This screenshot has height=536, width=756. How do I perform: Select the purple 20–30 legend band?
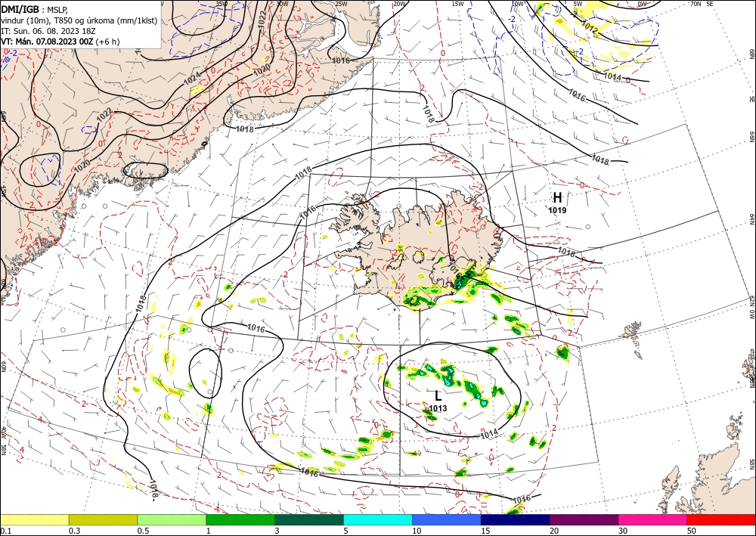[x=584, y=519]
